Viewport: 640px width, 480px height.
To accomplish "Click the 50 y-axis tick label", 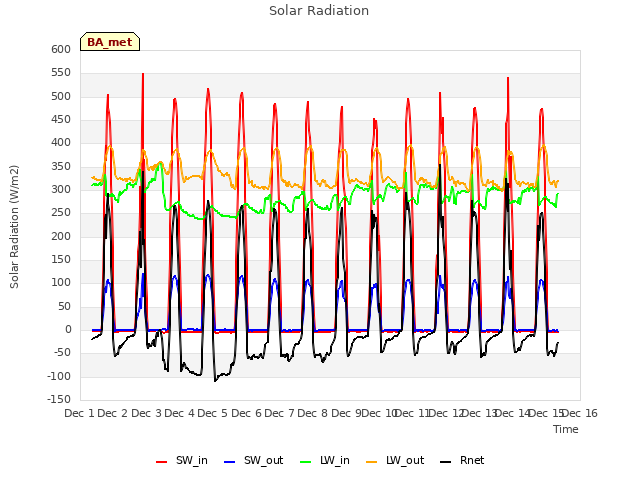I will (x=64, y=306).
